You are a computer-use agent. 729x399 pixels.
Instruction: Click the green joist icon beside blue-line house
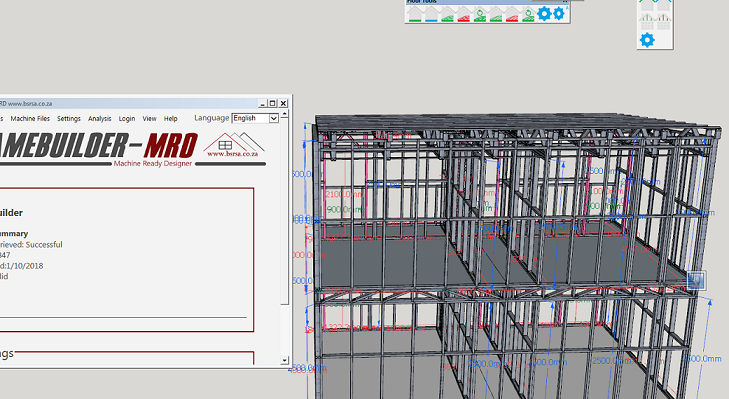pyautogui.click(x=447, y=14)
